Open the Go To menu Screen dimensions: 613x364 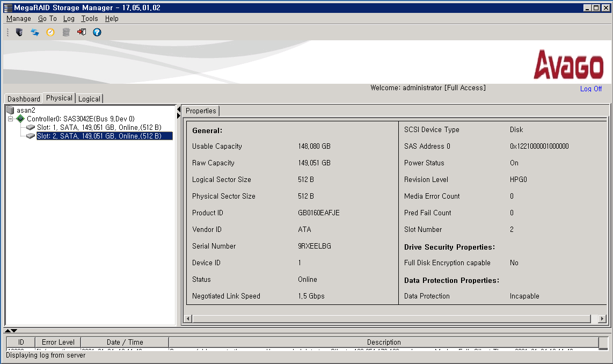click(x=47, y=18)
